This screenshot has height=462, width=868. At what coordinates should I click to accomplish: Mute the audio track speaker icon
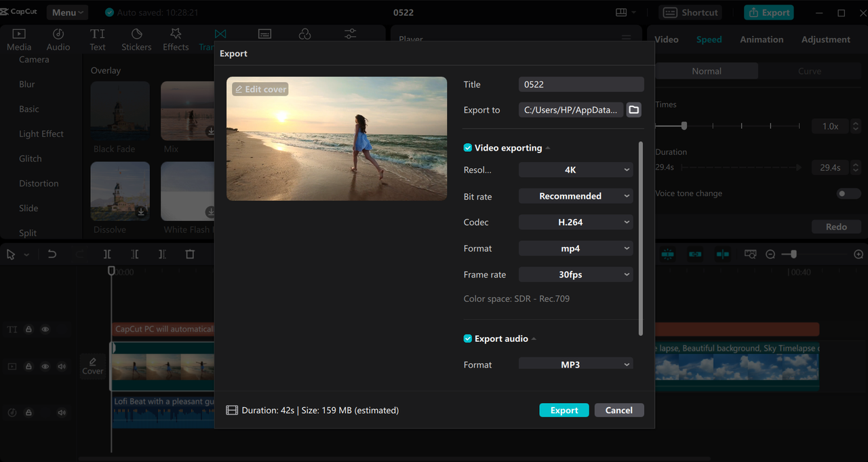pos(62,412)
